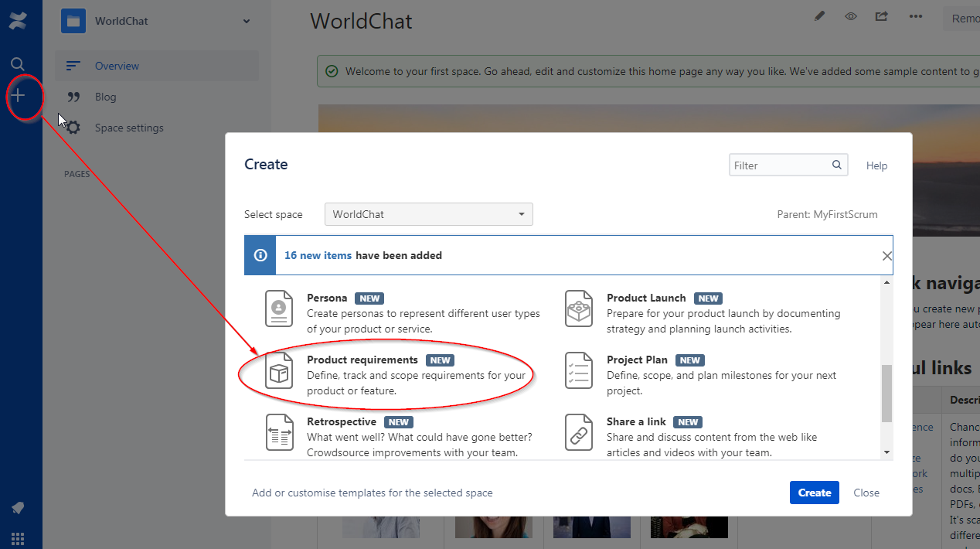Click the Overview lines icon

(x=73, y=66)
